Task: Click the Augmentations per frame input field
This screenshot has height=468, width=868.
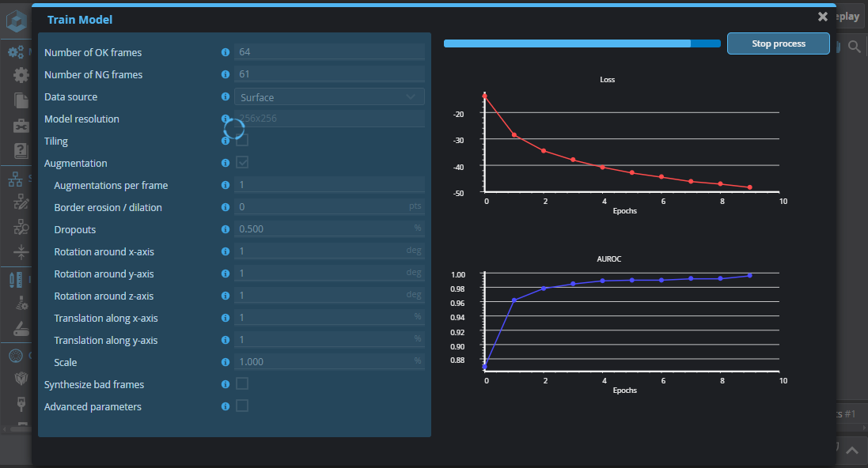Action: pos(329,185)
